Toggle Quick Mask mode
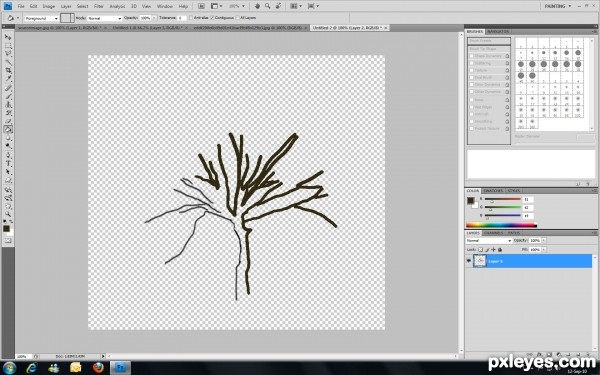The height and width of the screenshot is (375, 600). point(8,241)
